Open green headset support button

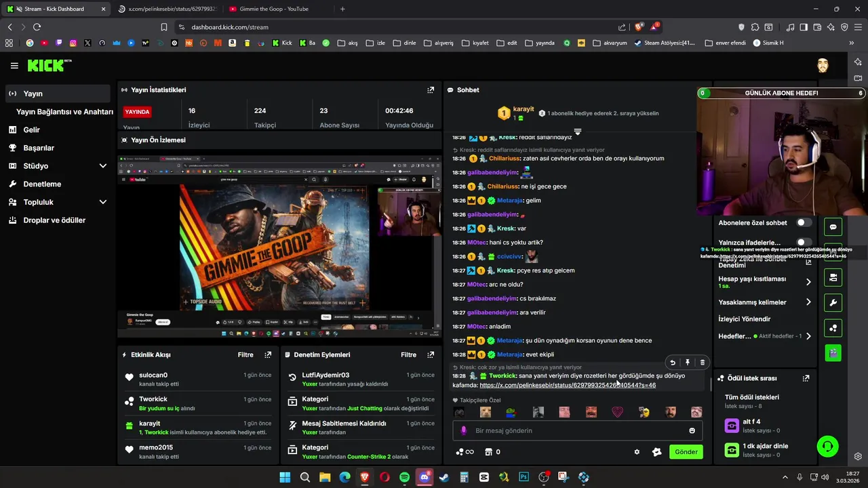point(827,447)
